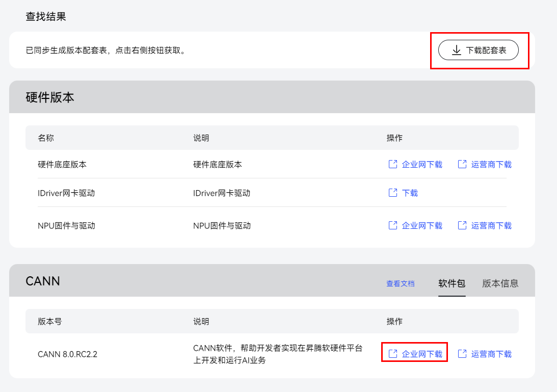
Task: Open 企业网下载 link for 硬件底座版本
Action: 421,165
